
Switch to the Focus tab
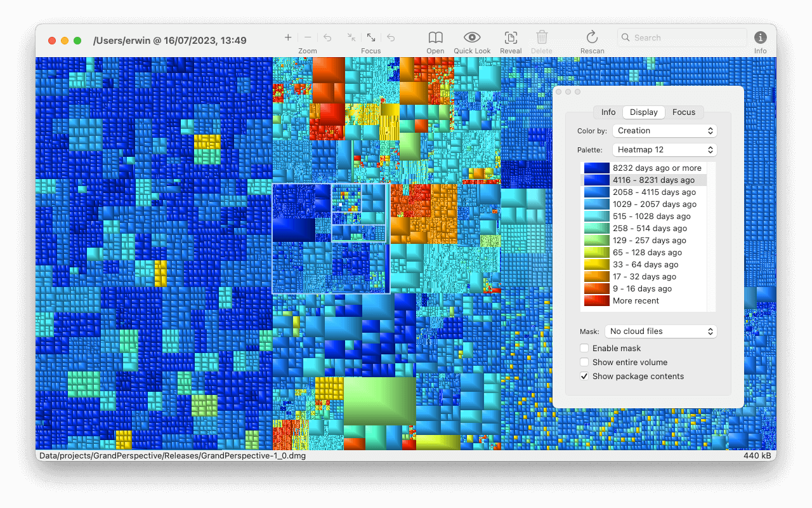tap(684, 112)
